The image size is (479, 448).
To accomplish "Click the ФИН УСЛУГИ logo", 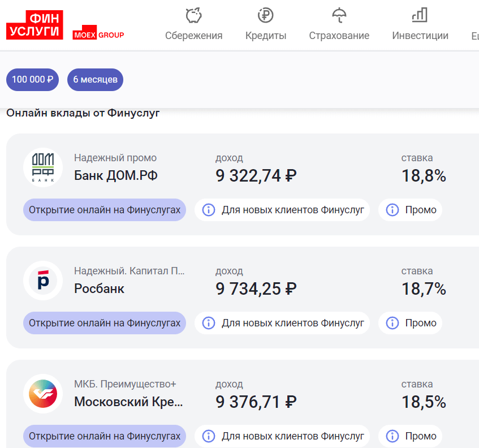I will 34,23.
